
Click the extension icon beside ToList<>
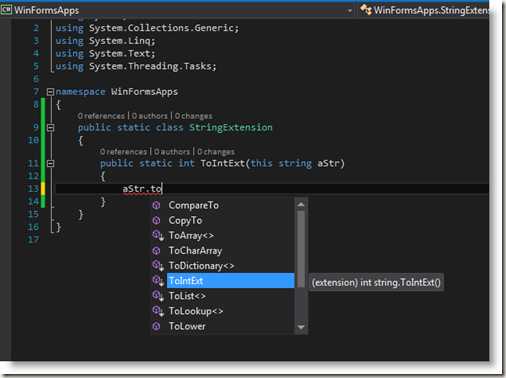tap(158, 296)
